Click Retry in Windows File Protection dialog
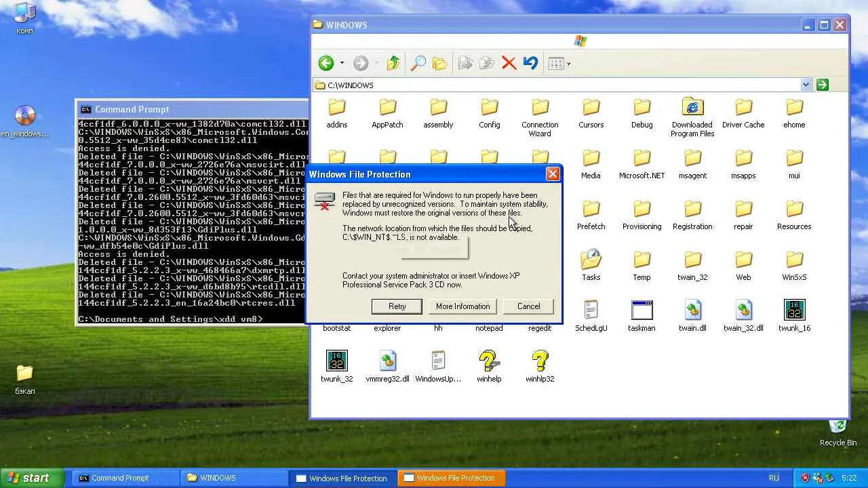Viewport: 868px width, 488px height. coord(397,306)
